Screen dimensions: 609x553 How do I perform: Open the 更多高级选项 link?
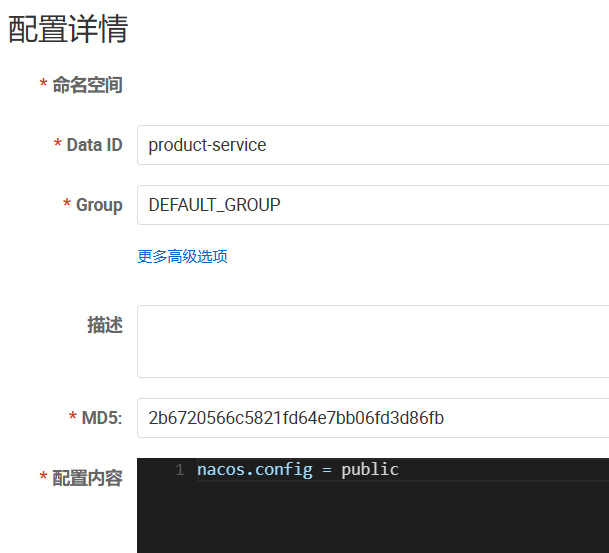click(x=182, y=256)
